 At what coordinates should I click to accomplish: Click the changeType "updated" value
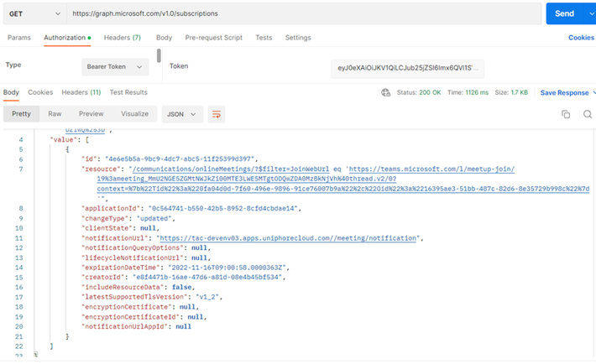point(154,218)
